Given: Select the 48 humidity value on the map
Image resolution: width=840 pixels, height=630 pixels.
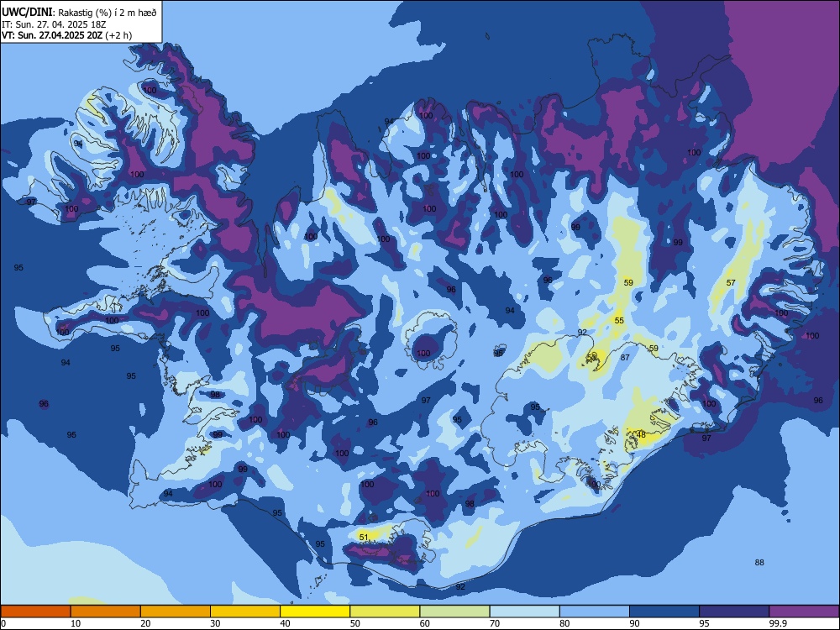Looking at the screenshot, I should click(641, 435).
